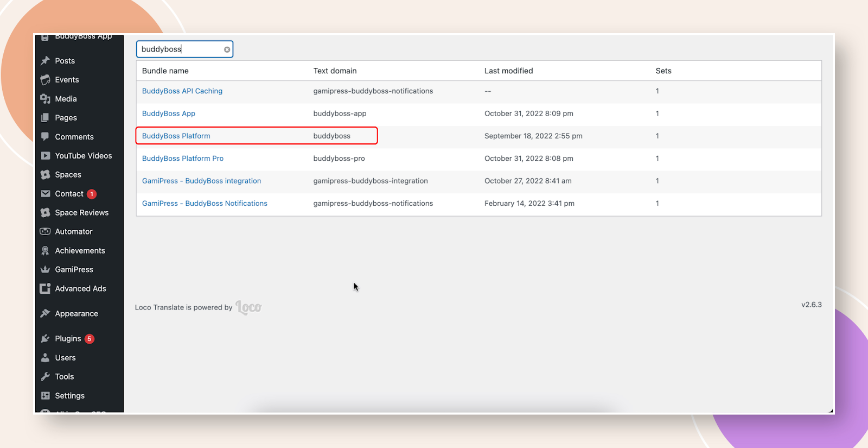This screenshot has height=448, width=868.
Task: Open the BuddyBoss Platform bundle link
Action: pos(176,136)
